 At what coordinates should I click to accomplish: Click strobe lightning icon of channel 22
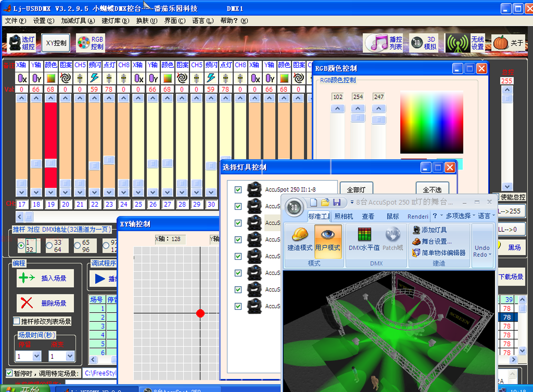pos(94,78)
